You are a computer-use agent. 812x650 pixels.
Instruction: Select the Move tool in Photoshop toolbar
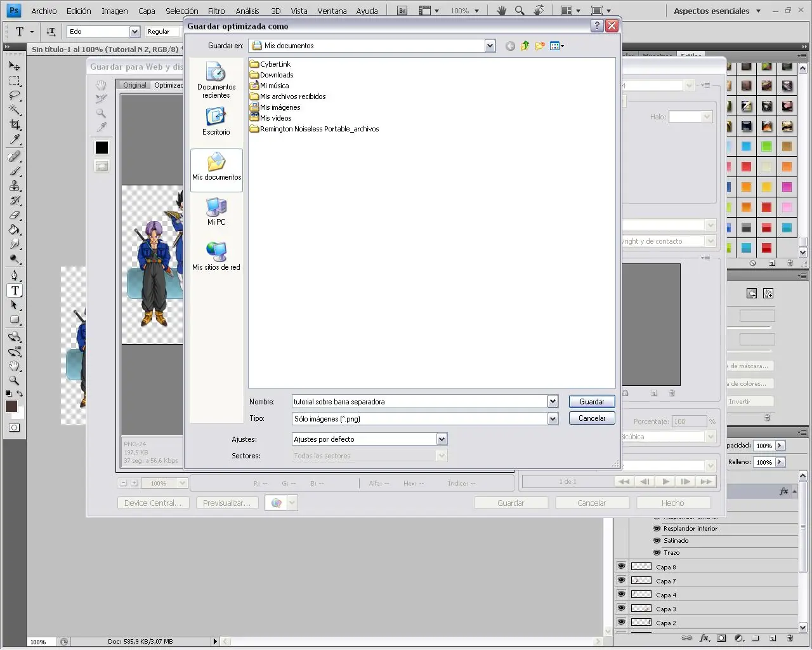pyautogui.click(x=14, y=65)
